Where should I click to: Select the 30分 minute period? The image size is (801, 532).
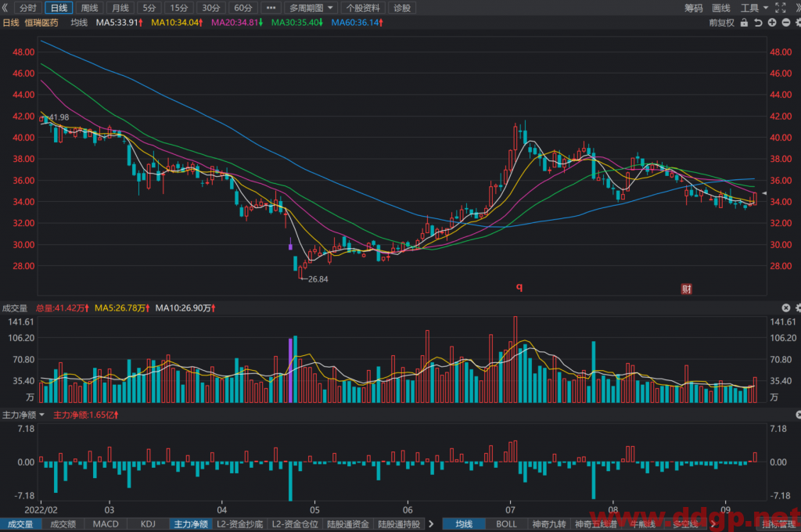211,8
